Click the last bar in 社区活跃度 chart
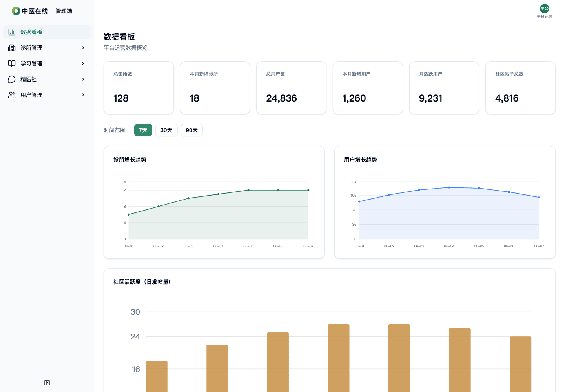 pos(520,364)
